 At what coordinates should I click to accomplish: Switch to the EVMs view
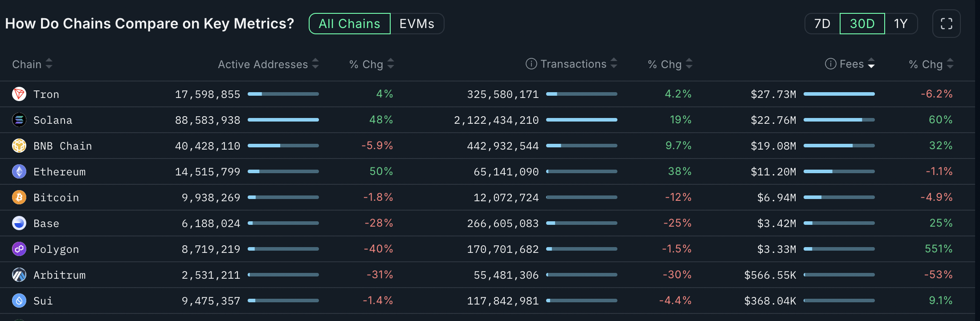[x=416, y=24]
